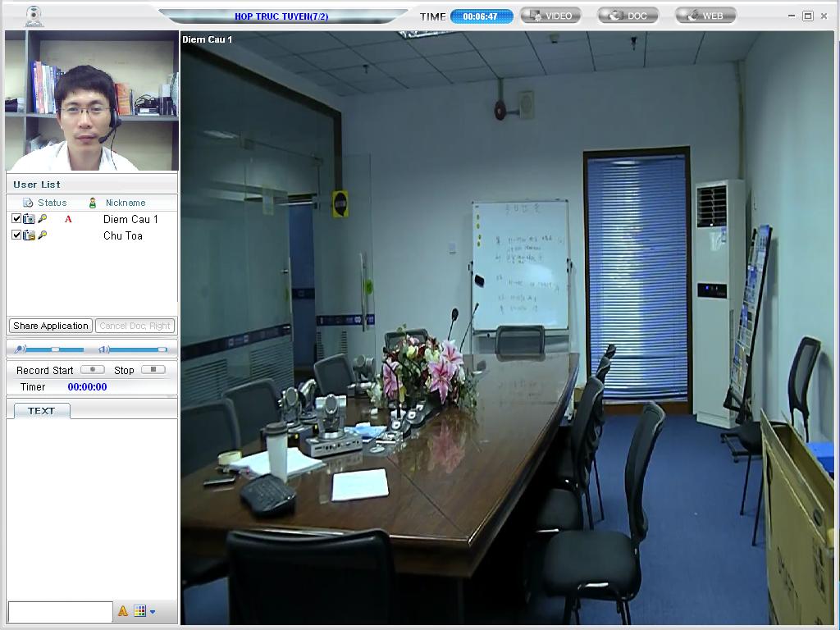
Task: Click microphone icon for Diem Cau 1
Action: [x=43, y=219]
